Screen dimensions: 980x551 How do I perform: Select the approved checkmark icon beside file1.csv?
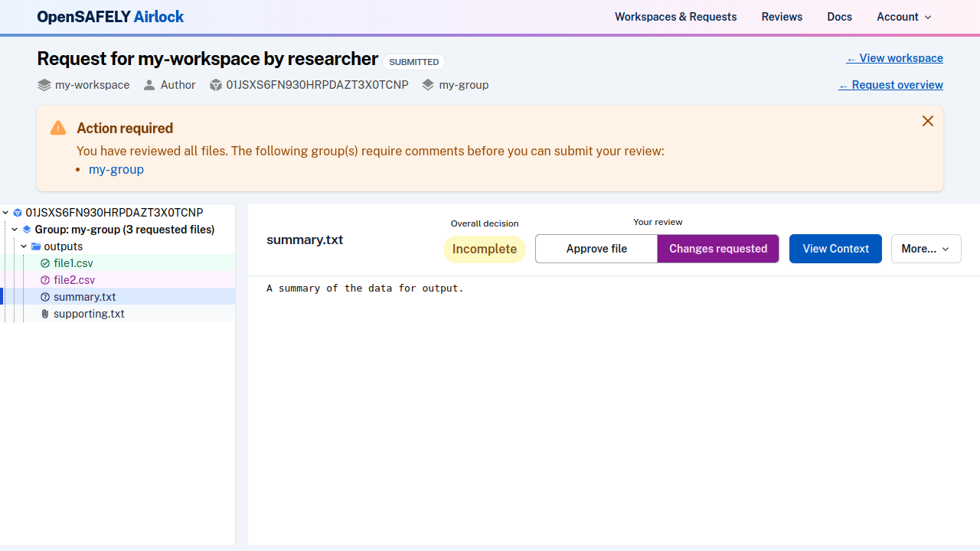(x=45, y=262)
